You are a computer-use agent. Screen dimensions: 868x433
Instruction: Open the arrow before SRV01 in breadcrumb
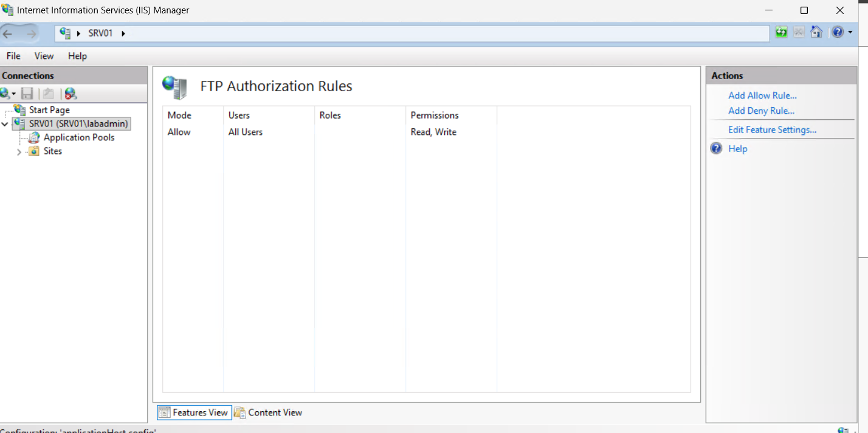79,33
